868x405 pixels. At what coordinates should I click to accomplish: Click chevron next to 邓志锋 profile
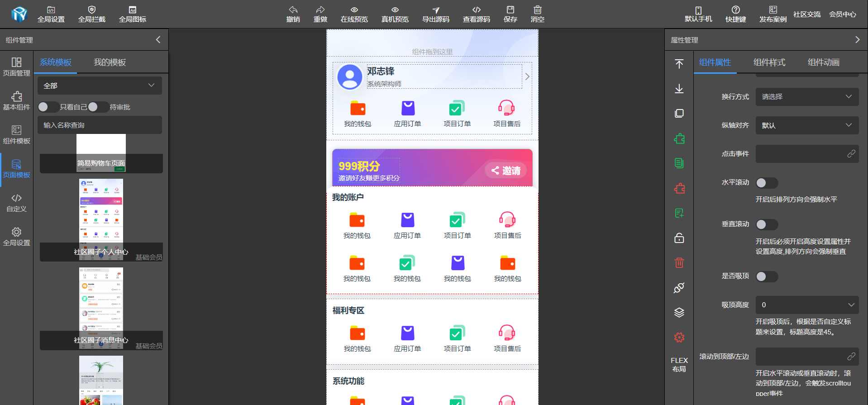pos(527,76)
